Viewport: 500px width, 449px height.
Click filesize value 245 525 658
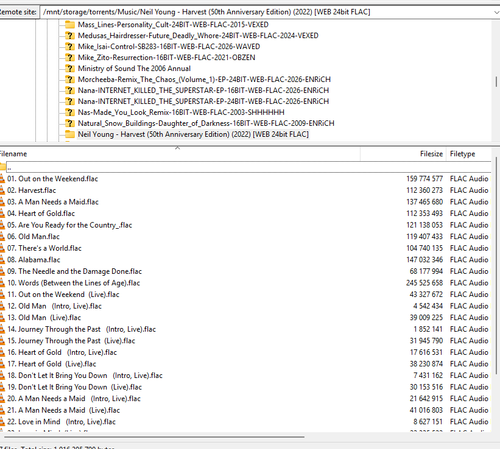tap(424, 283)
